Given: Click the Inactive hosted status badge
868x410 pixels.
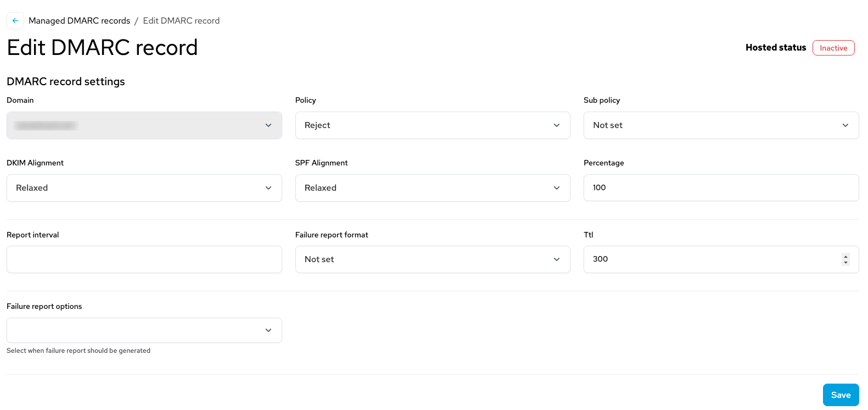Looking at the screenshot, I should coord(833,48).
